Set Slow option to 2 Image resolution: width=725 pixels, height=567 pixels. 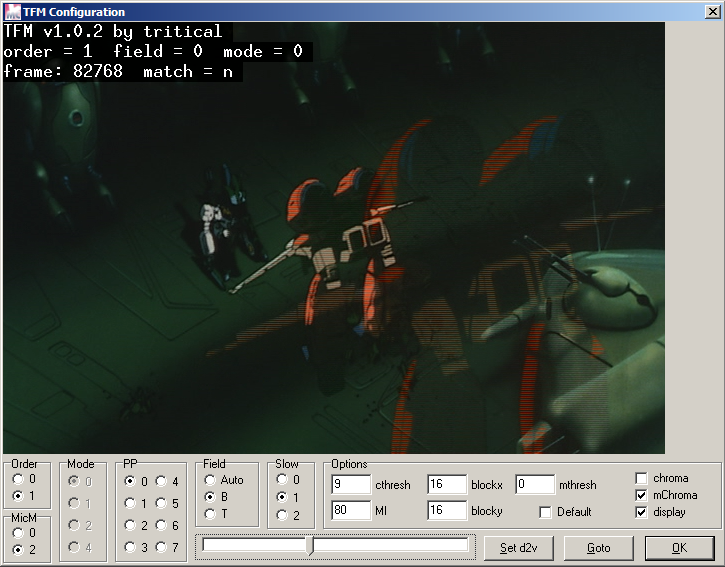282,515
